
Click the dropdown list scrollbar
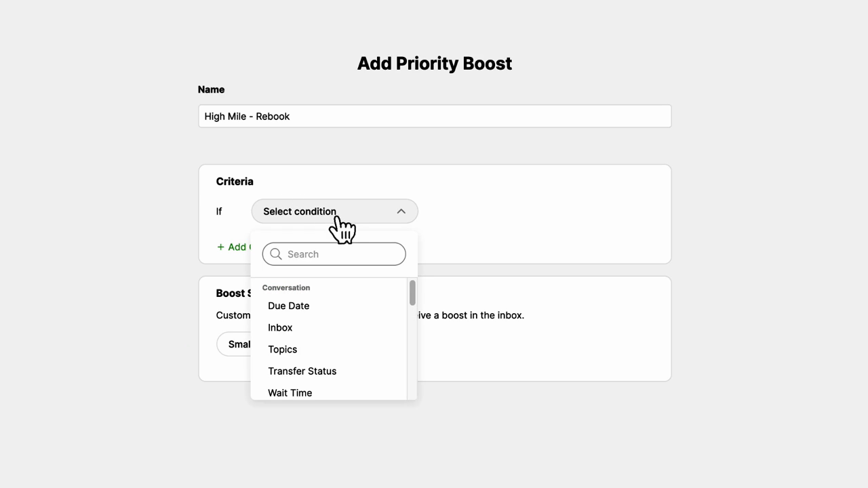click(412, 293)
